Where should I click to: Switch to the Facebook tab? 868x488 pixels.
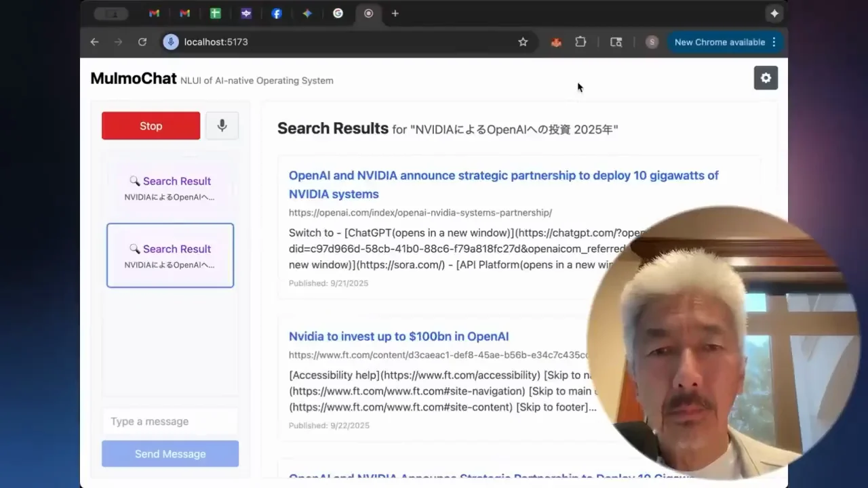pos(277,14)
